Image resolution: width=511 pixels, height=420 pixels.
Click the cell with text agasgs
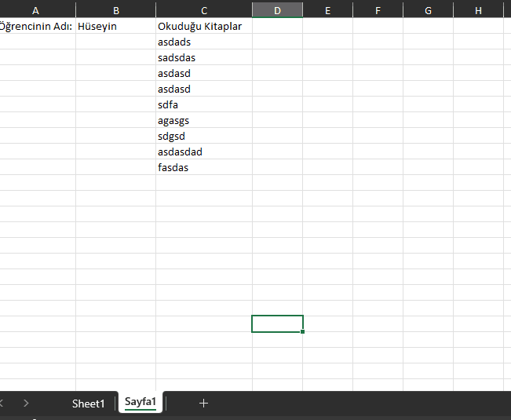tap(204, 120)
